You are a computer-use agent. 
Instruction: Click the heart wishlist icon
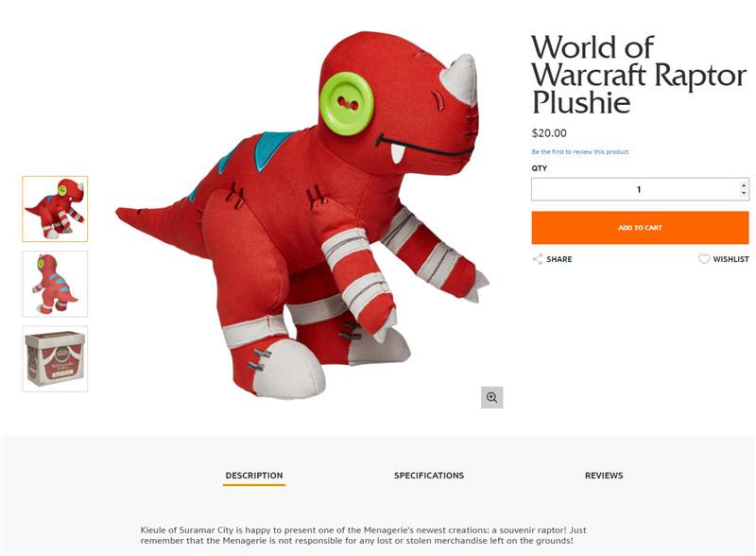704,259
